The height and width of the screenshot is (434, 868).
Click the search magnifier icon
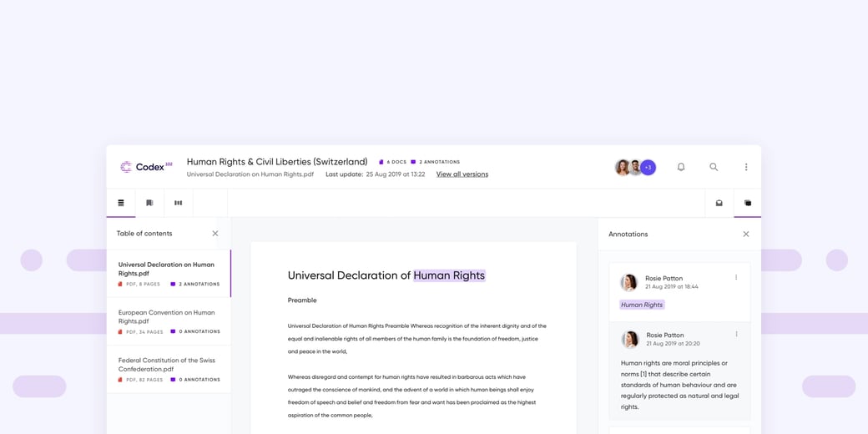point(714,167)
